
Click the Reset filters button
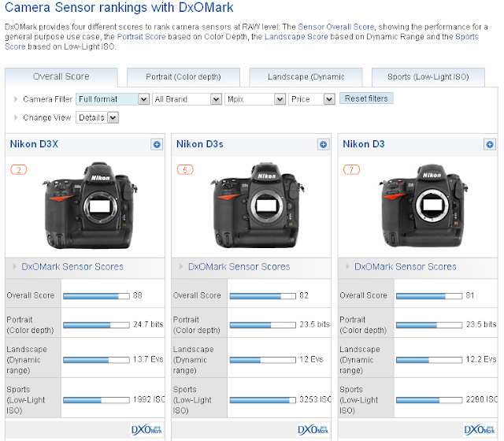pos(366,98)
